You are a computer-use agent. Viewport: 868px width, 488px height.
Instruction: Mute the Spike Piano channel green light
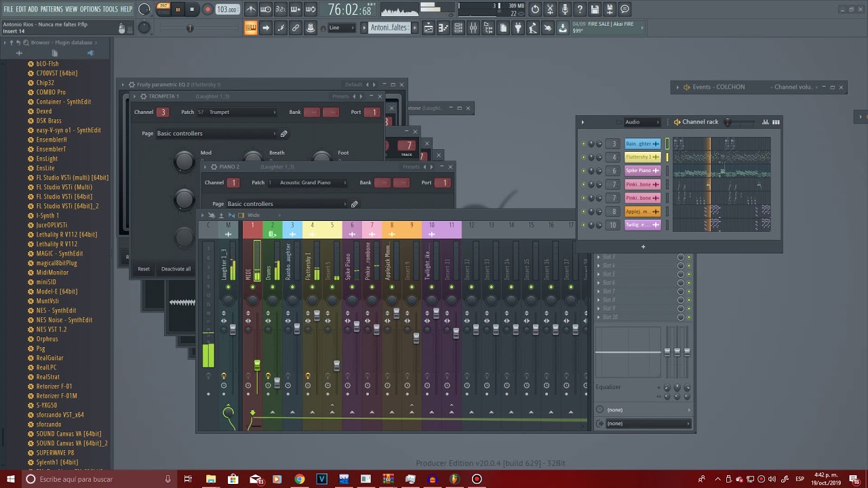click(583, 171)
